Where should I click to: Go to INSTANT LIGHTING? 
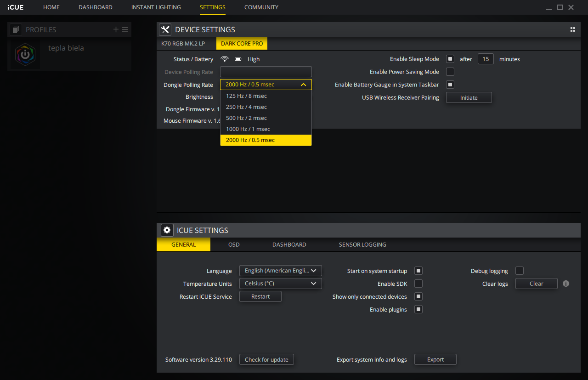(x=156, y=7)
